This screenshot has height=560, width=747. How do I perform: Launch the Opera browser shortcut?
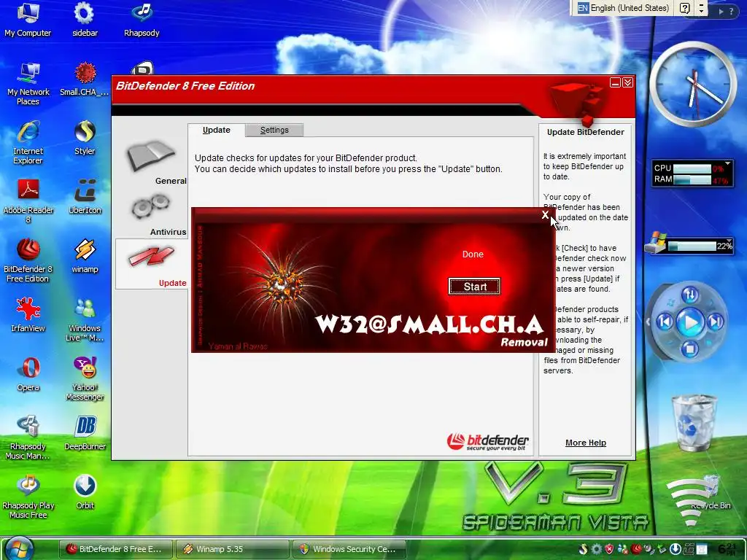[28, 374]
